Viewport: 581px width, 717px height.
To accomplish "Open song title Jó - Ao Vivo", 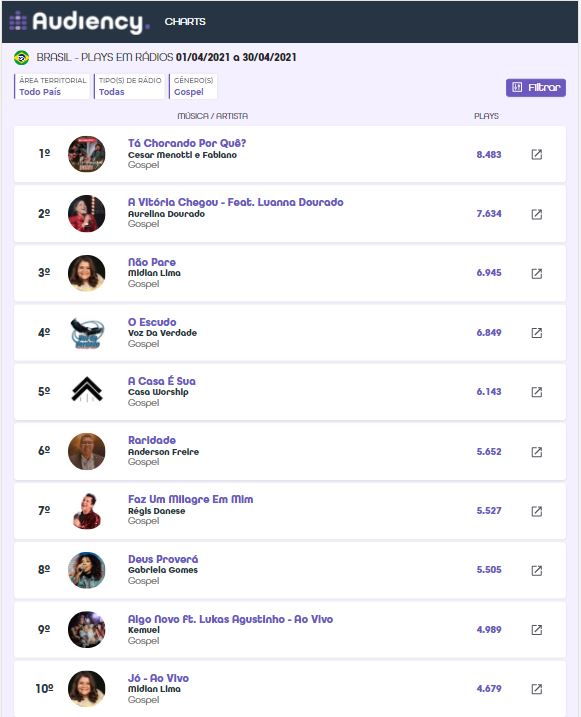I will (x=158, y=678).
